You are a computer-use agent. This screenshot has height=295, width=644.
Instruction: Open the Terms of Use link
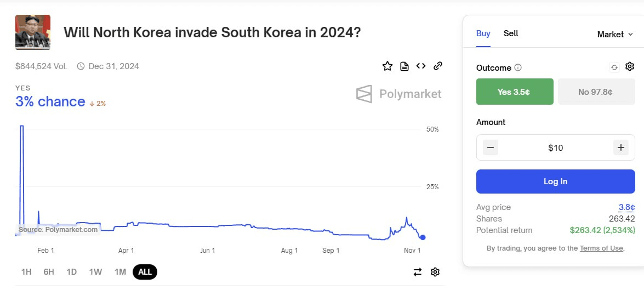coord(601,248)
